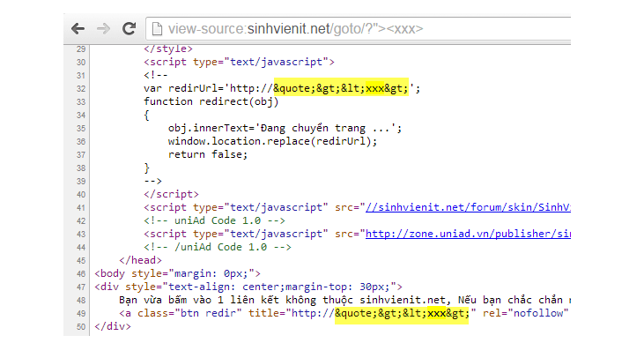Image resolution: width=644 pixels, height=343 pixels.
Task: Click the 'a class="btn redir"' tag line
Action: [x=344, y=313]
